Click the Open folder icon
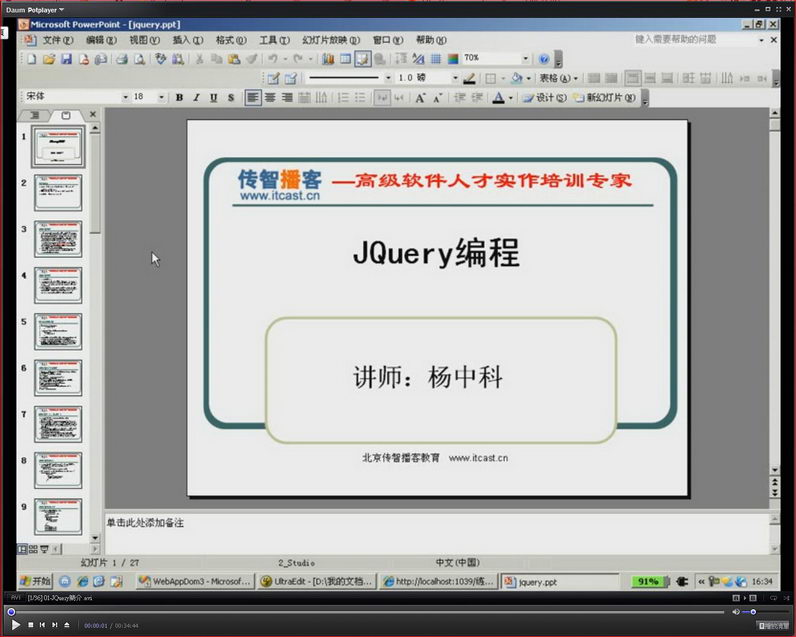The image size is (796, 637). click(49, 59)
